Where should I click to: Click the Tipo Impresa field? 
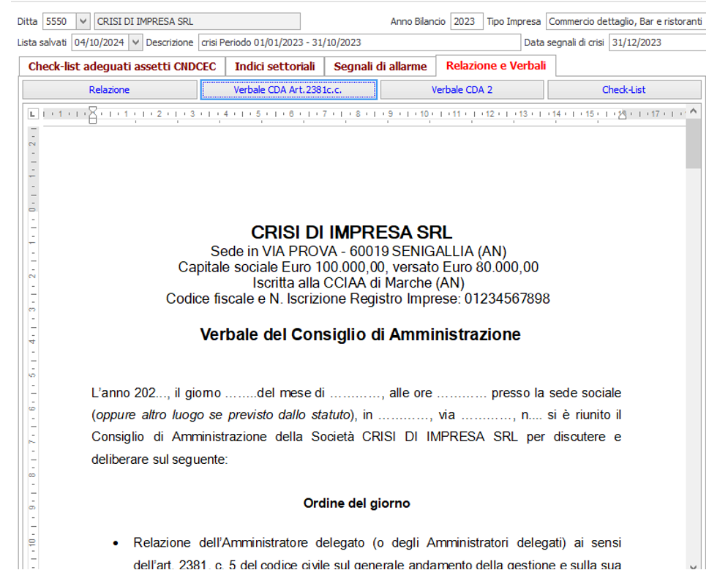point(626,21)
